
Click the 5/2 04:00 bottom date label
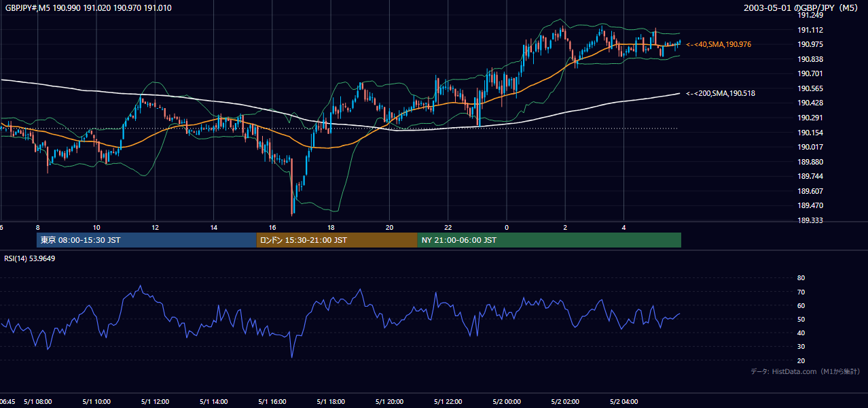pos(623,402)
